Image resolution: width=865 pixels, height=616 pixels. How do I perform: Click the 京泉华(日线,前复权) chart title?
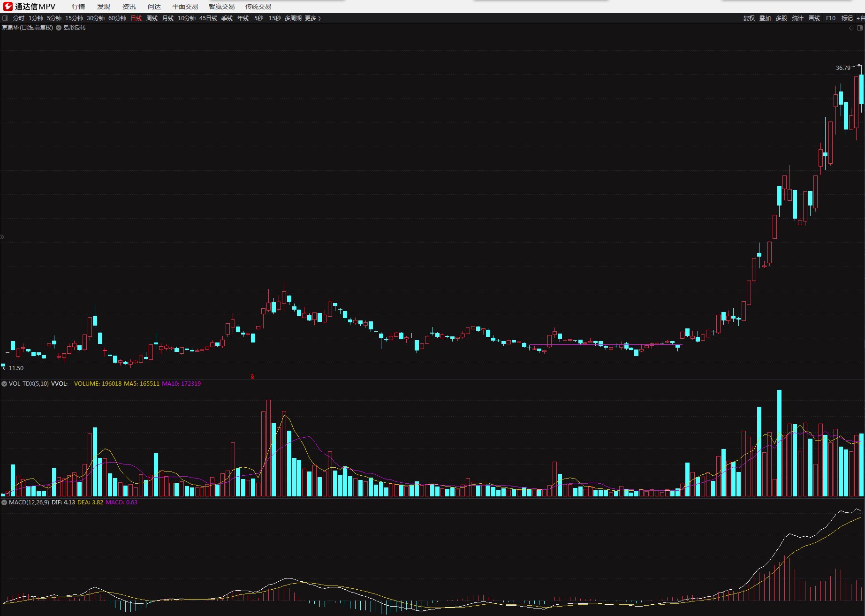click(27, 28)
